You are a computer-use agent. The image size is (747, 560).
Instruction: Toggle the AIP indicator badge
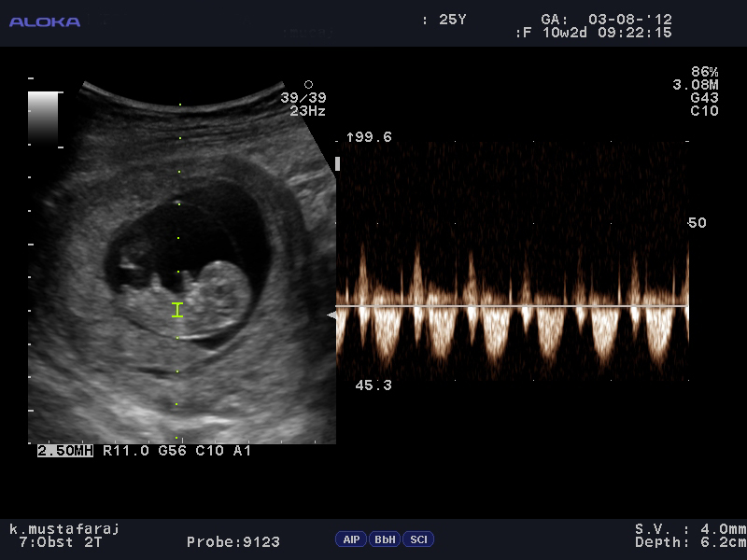pos(351,539)
